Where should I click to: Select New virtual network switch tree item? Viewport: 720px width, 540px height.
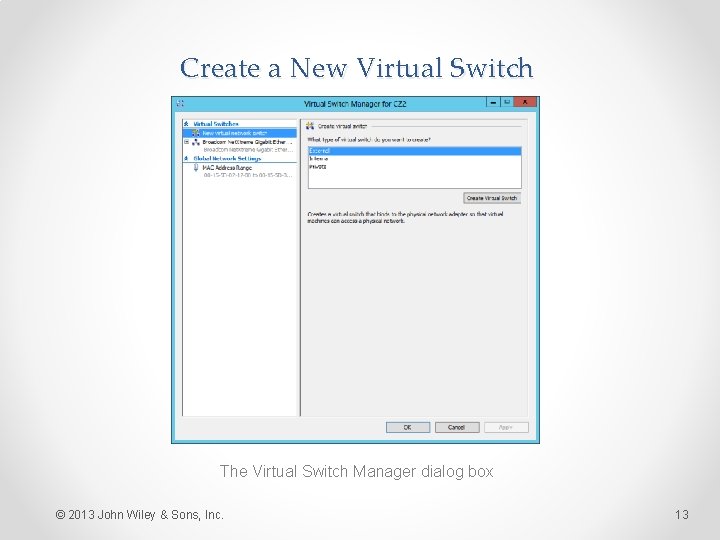(x=240, y=133)
